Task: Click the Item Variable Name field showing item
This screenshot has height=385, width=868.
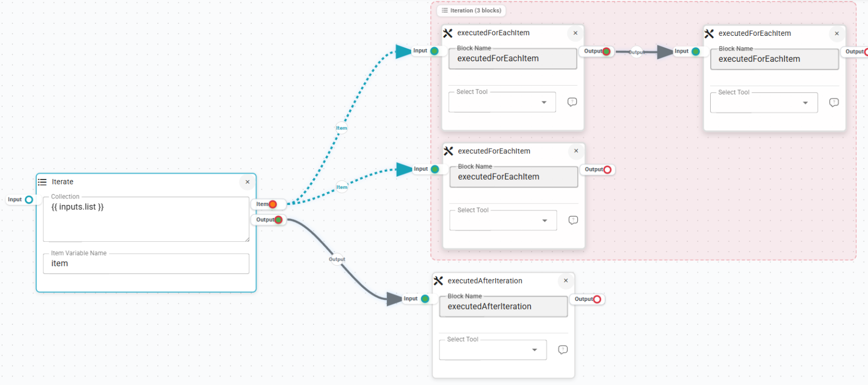Action: [146, 264]
